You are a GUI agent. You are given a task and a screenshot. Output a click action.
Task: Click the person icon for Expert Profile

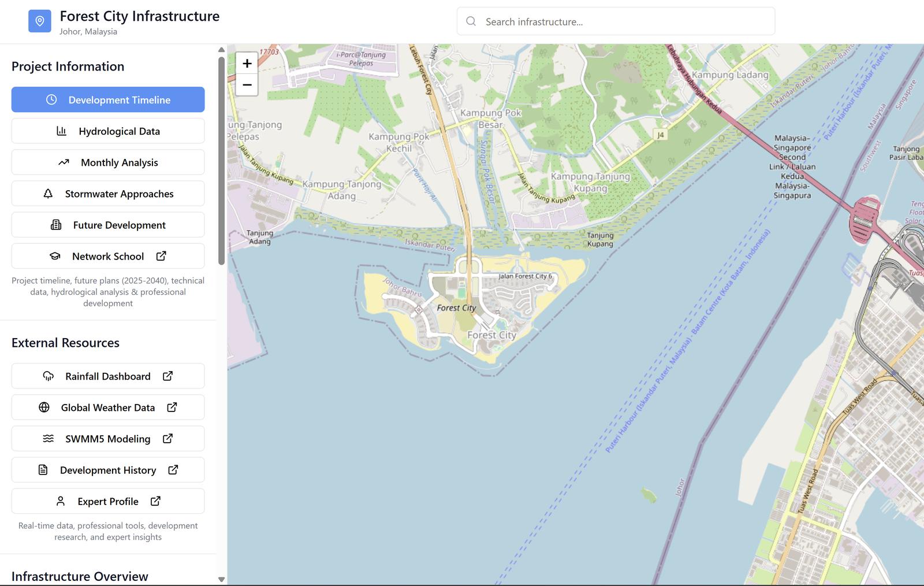click(61, 501)
